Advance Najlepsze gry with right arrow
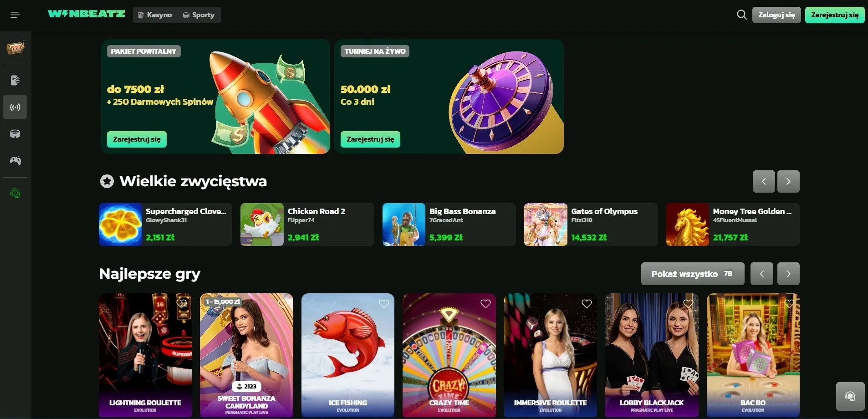 (x=788, y=274)
